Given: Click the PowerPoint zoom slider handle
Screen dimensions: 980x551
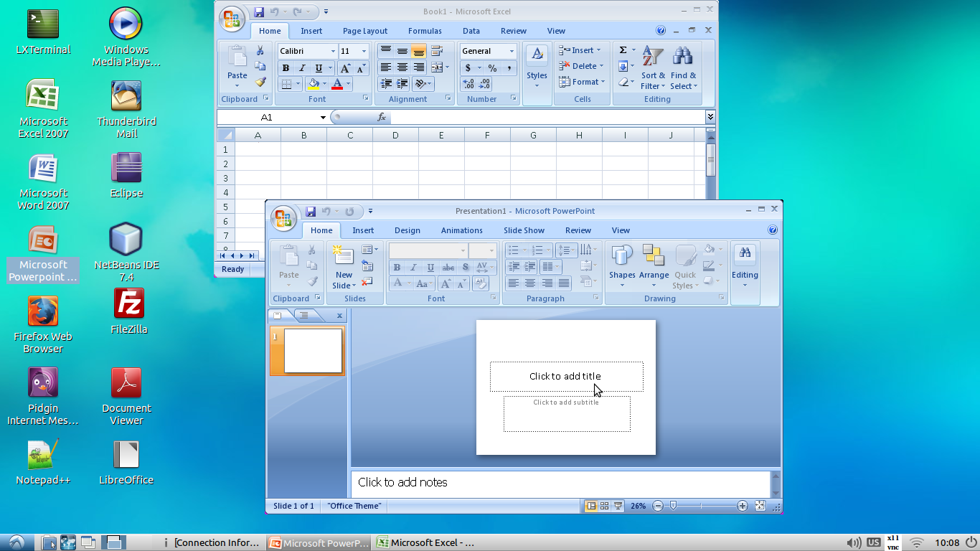Looking at the screenshot, I should (x=673, y=506).
